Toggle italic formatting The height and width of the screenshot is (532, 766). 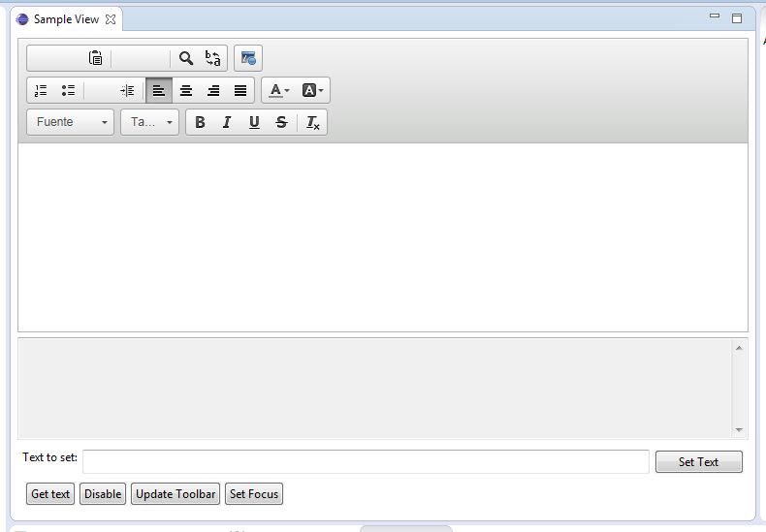pos(227,122)
